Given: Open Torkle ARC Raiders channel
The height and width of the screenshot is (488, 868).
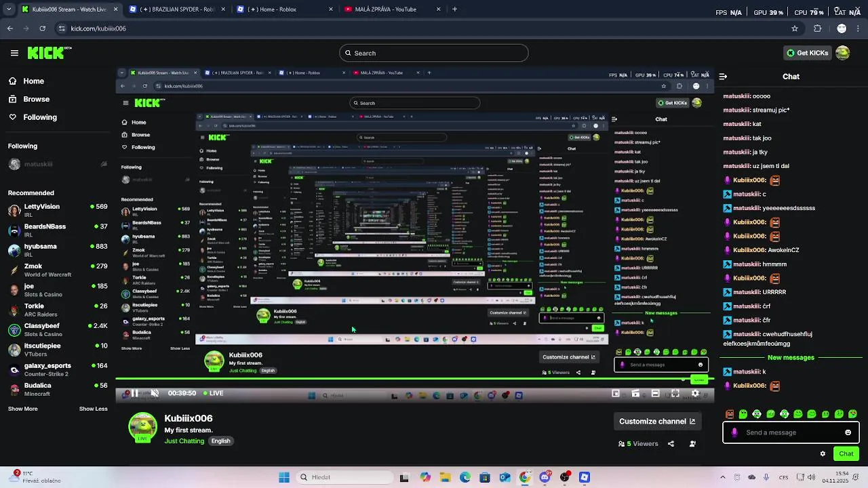Looking at the screenshot, I should point(58,310).
